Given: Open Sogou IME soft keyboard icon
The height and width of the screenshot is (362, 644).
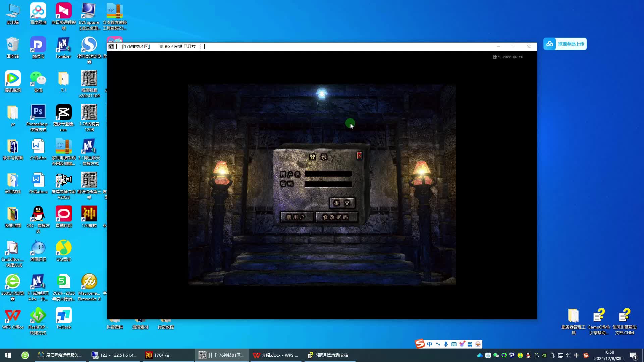Looking at the screenshot, I should (x=454, y=344).
